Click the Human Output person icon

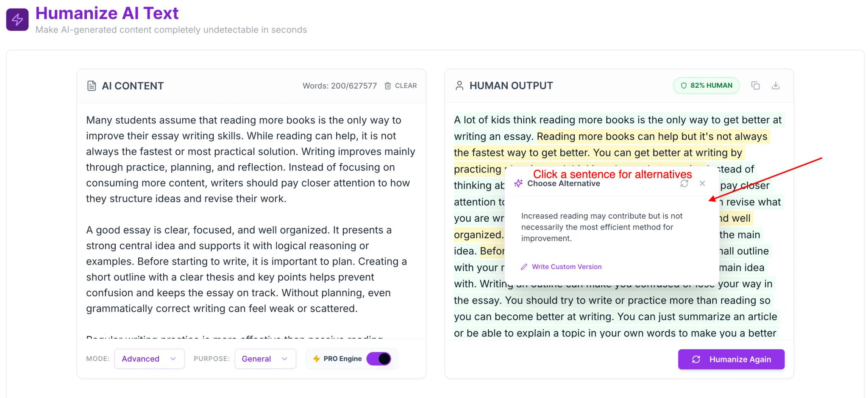pyautogui.click(x=459, y=86)
